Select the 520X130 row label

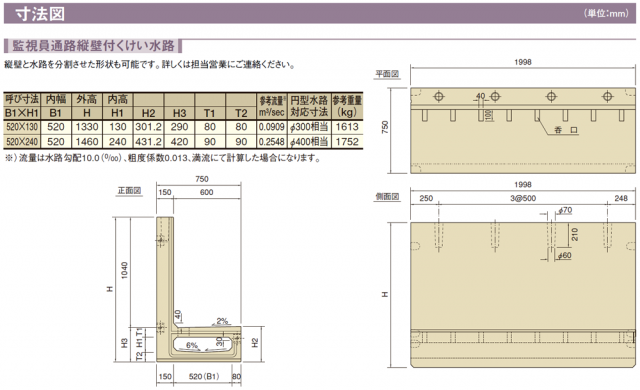(x=22, y=127)
